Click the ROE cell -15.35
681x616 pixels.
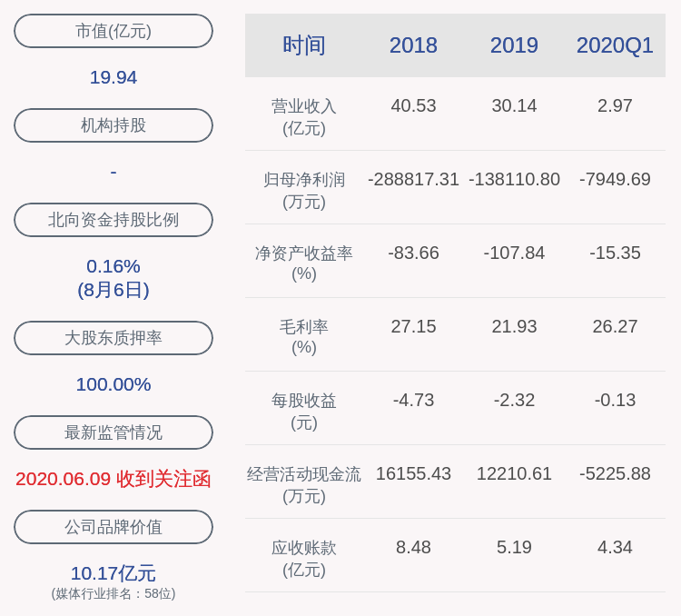point(615,253)
